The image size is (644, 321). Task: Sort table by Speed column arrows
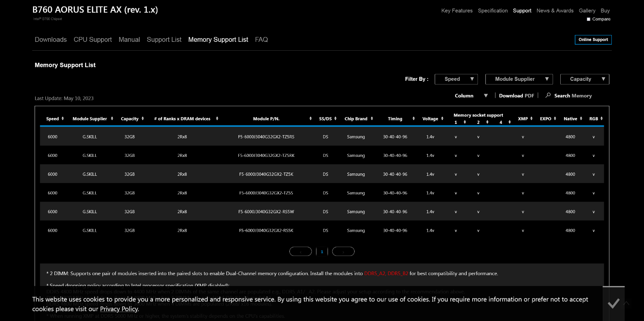click(62, 119)
